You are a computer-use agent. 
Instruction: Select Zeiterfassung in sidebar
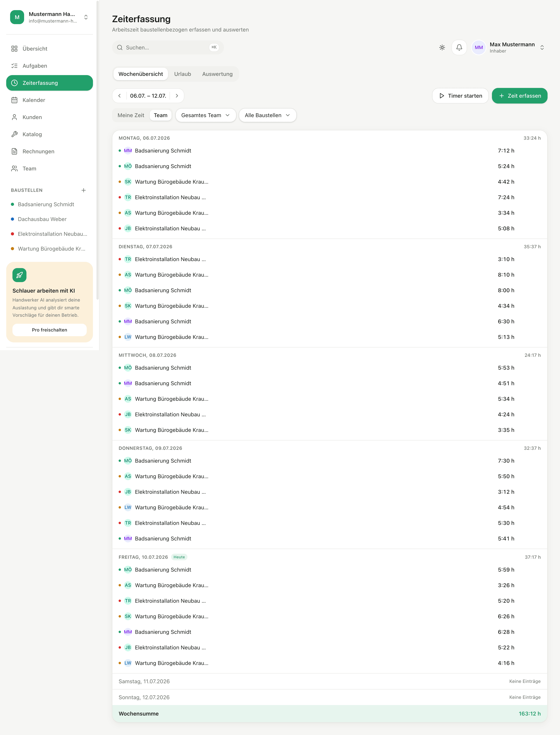pos(49,83)
